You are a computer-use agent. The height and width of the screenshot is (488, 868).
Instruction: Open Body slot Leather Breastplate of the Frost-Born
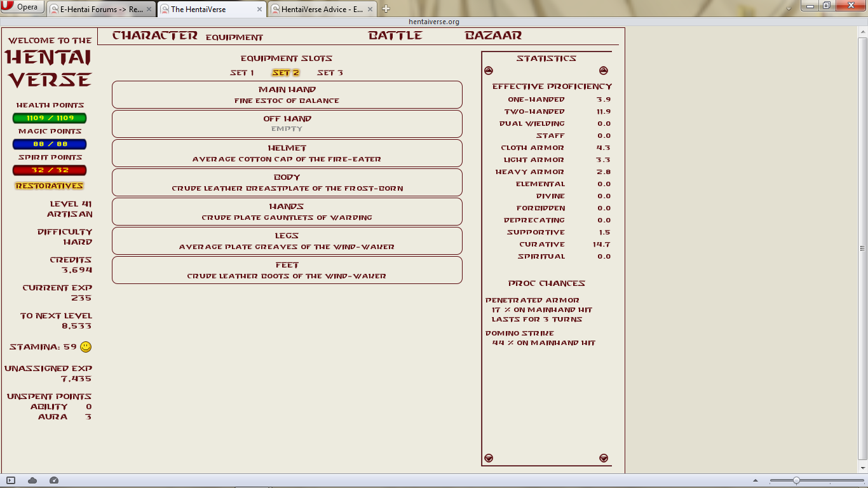pos(287,182)
